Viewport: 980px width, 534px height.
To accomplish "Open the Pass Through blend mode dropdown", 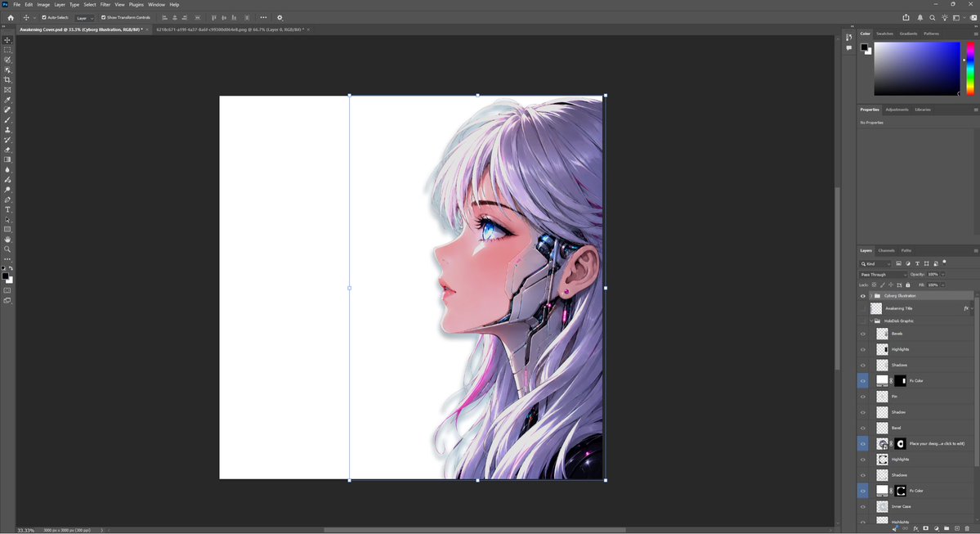I will point(883,275).
